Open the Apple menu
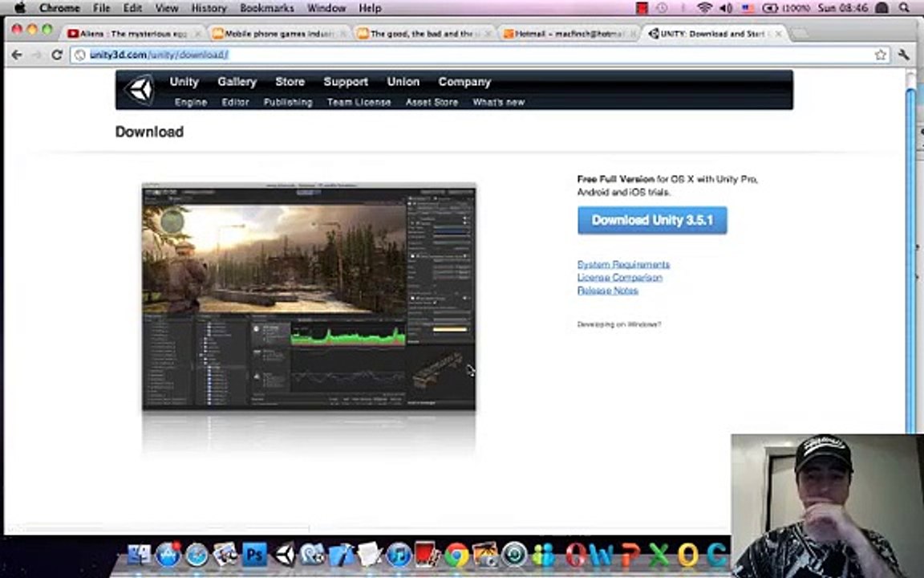Image resolution: width=924 pixels, height=578 pixels. point(19,8)
